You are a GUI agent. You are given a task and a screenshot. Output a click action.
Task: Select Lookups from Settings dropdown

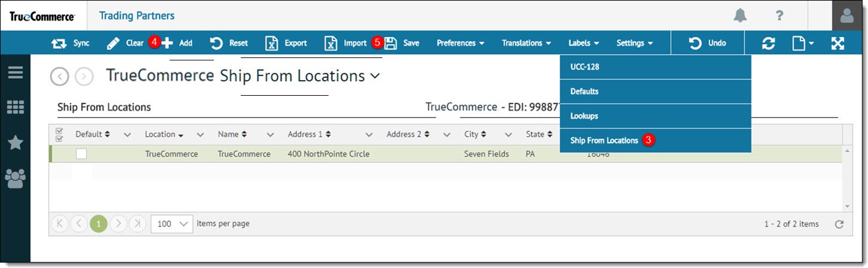tap(655, 116)
